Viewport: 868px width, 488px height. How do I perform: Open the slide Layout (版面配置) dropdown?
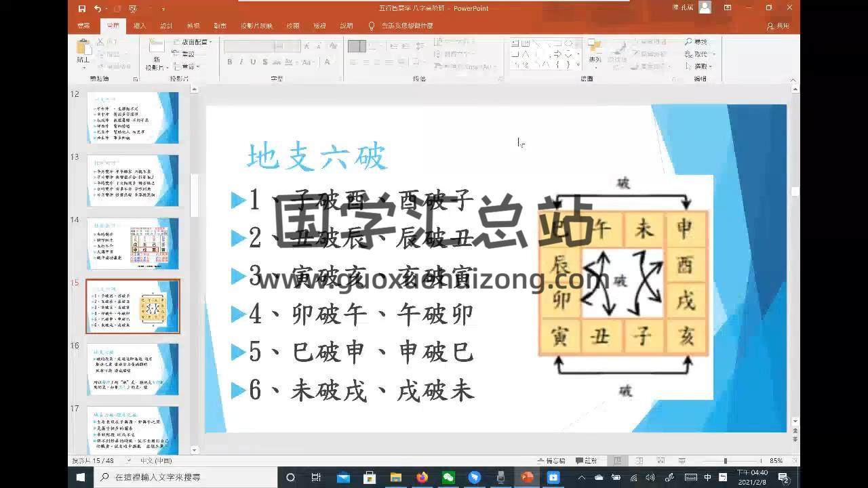tap(196, 42)
